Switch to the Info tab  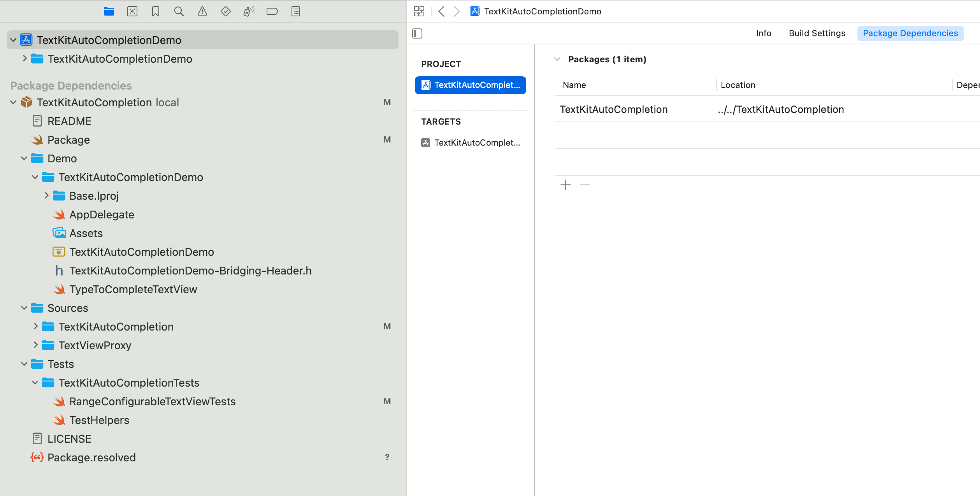click(764, 33)
